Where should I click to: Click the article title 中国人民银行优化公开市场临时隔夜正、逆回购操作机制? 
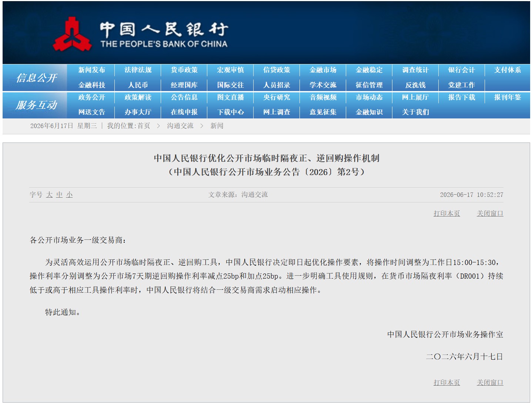point(267,158)
